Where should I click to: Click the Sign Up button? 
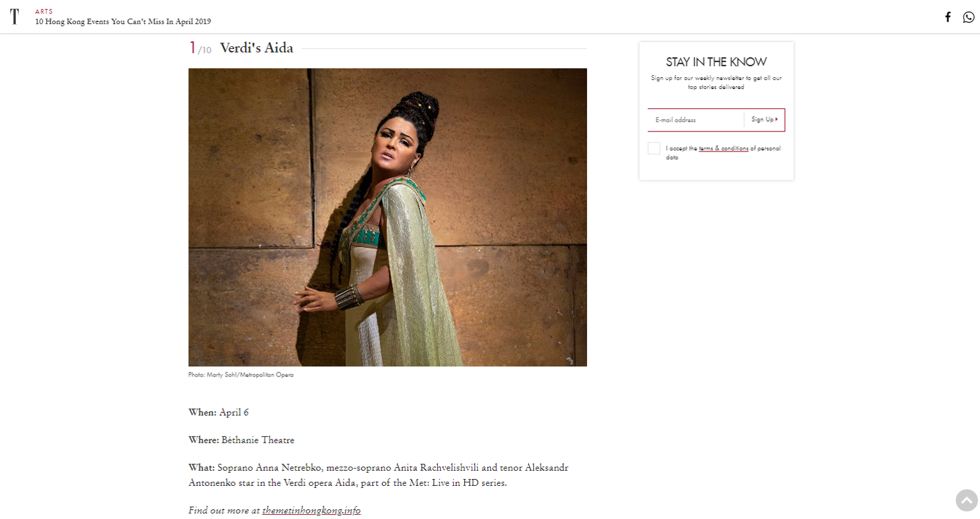(x=764, y=120)
